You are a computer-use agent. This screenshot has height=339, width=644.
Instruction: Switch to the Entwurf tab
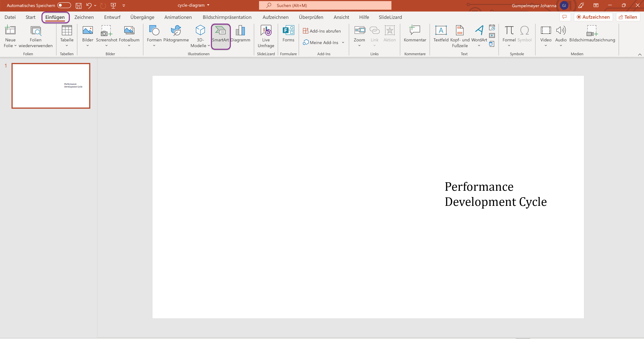[112, 17]
